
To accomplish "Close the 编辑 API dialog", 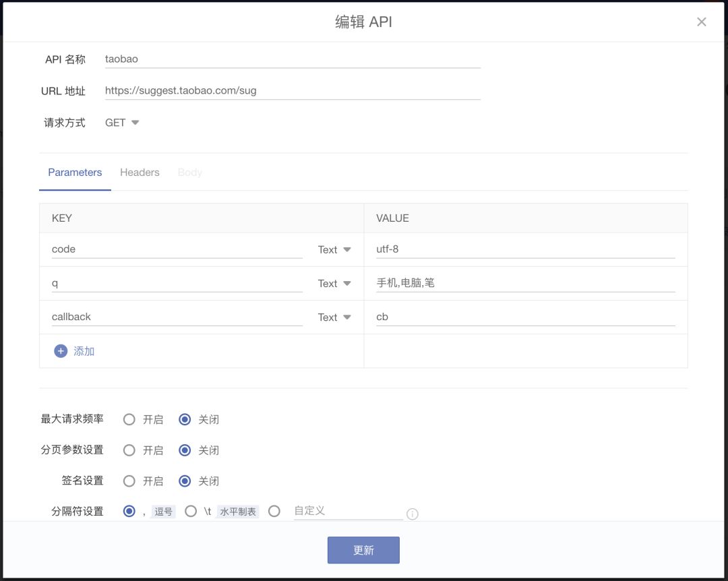I will (x=701, y=22).
